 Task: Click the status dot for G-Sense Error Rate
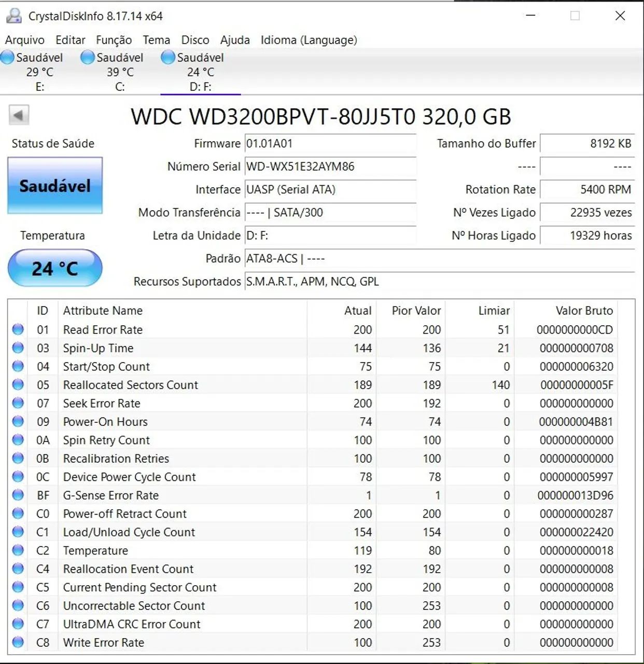coord(18,495)
